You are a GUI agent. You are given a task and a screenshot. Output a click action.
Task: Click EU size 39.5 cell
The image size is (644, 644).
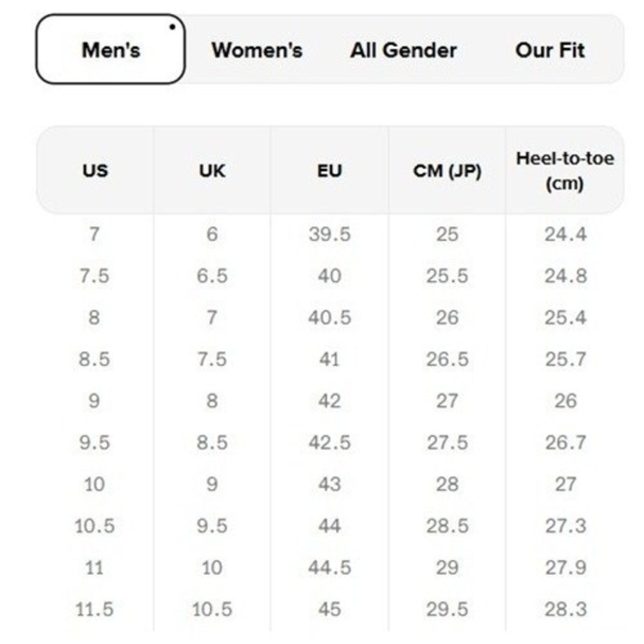click(x=329, y=234)
